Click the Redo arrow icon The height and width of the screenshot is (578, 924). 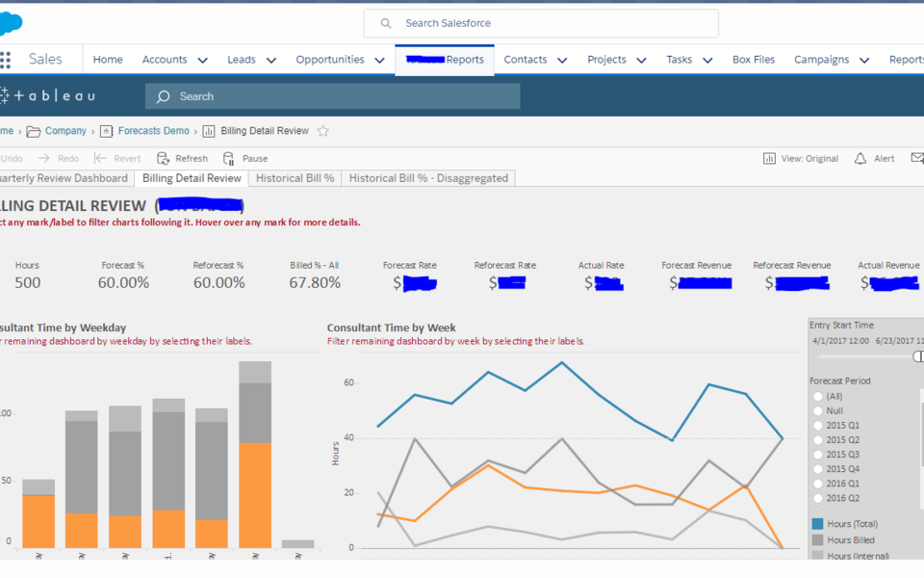(x=43, y=158)
